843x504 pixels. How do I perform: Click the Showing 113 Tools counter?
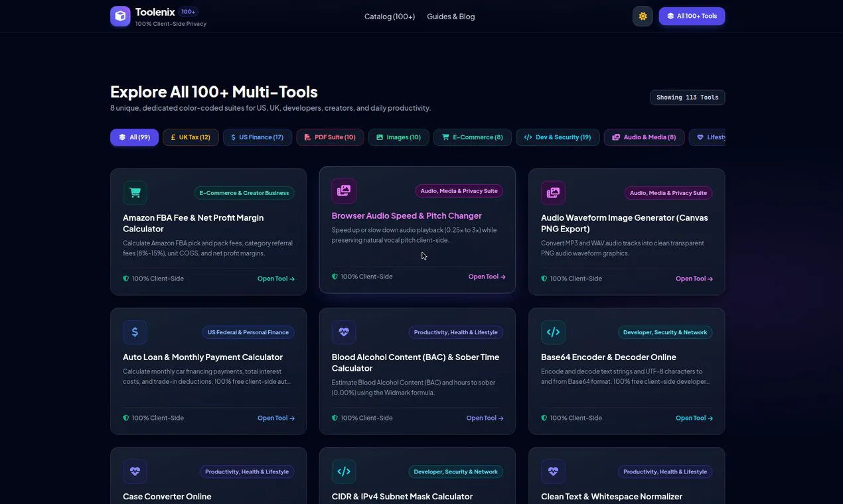(688, 97)
